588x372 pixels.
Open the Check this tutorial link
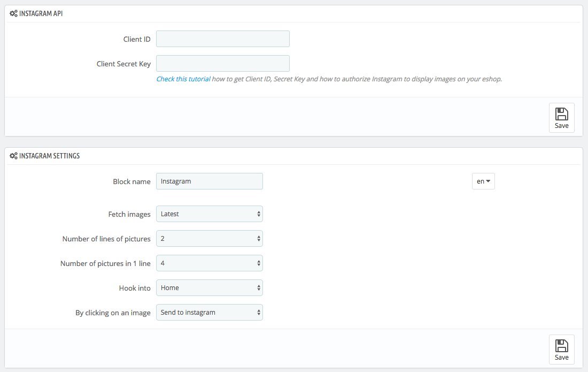click(183, 79)
